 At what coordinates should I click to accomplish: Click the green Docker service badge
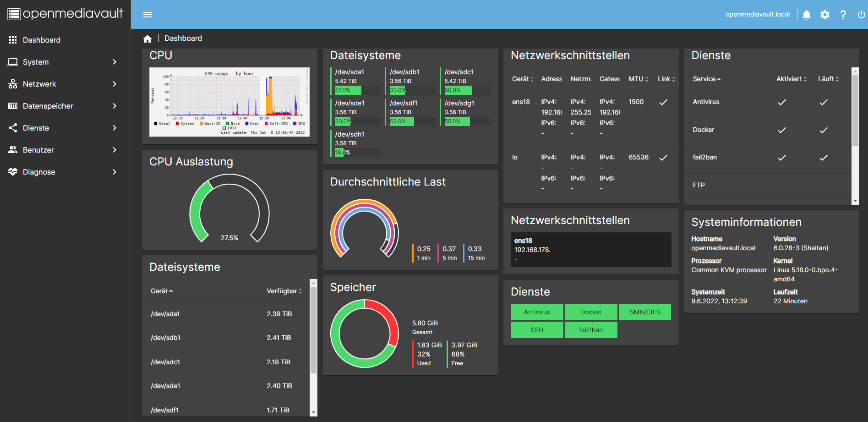click(591, 312)
